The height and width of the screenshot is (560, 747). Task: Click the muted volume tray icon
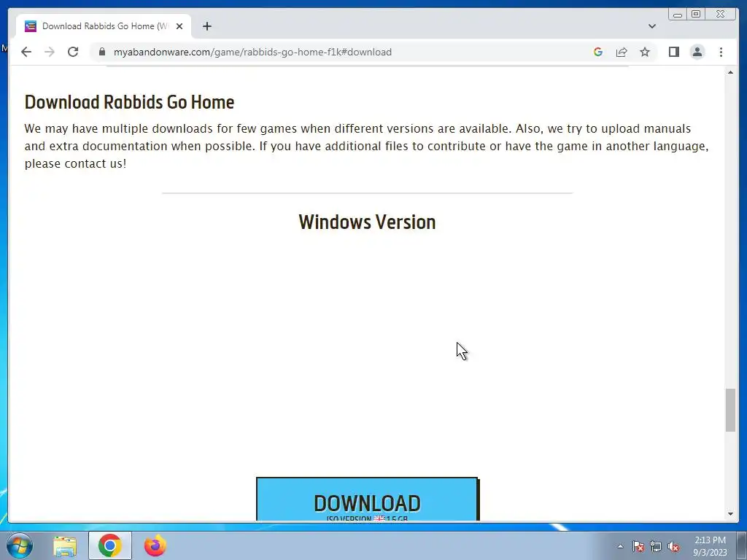pyautogui.click(x=673, y=546)
